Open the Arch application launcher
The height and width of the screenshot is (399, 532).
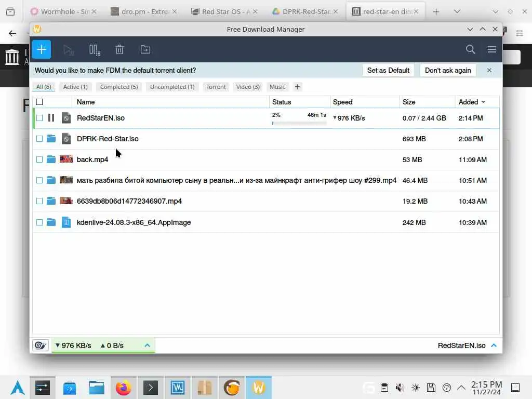click(x=17, y=388)
